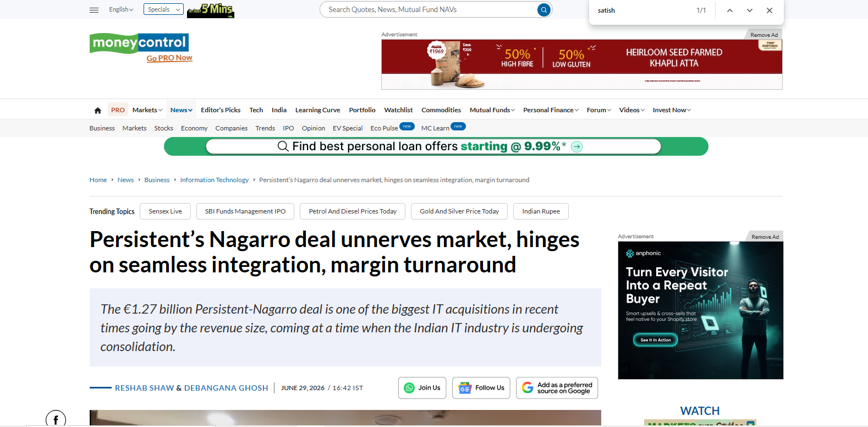Go to the home icon in navbar
Image resolution: width=868 pixels, height=427 pixels.
[98, 111]
